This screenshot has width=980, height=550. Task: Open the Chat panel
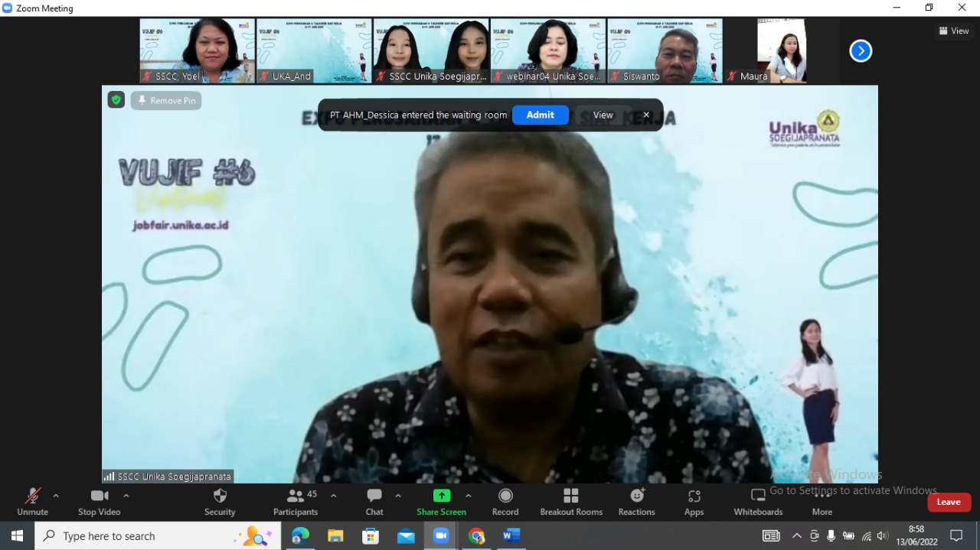[374, 502]
